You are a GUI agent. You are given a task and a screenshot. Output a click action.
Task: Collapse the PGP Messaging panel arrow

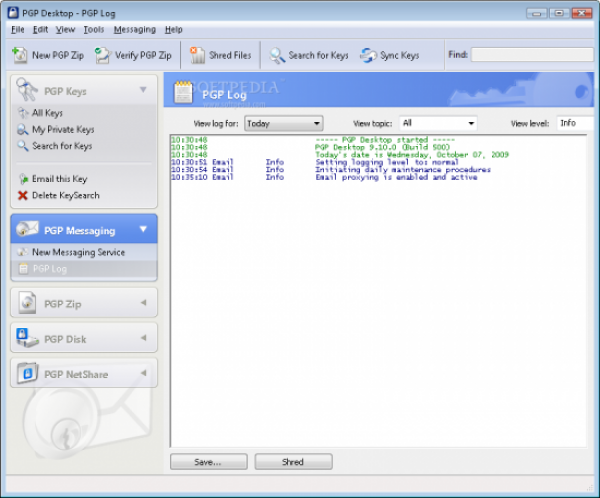[143, 229]
